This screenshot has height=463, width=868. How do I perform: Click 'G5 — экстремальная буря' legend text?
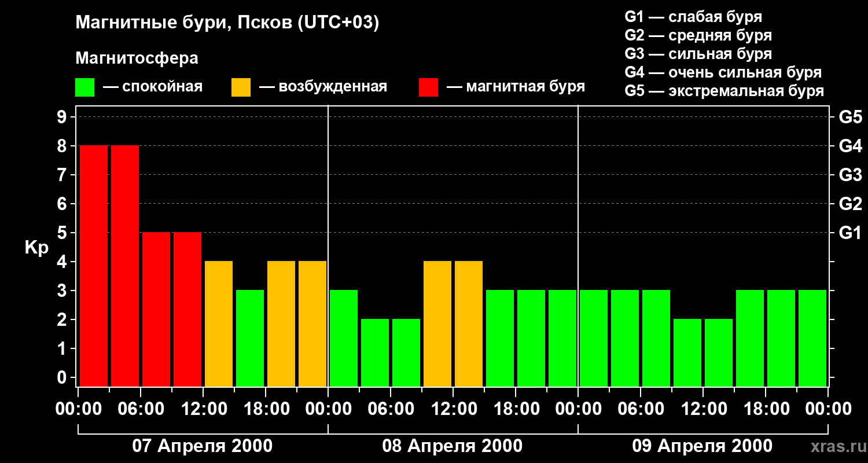[x=724, y=91]
